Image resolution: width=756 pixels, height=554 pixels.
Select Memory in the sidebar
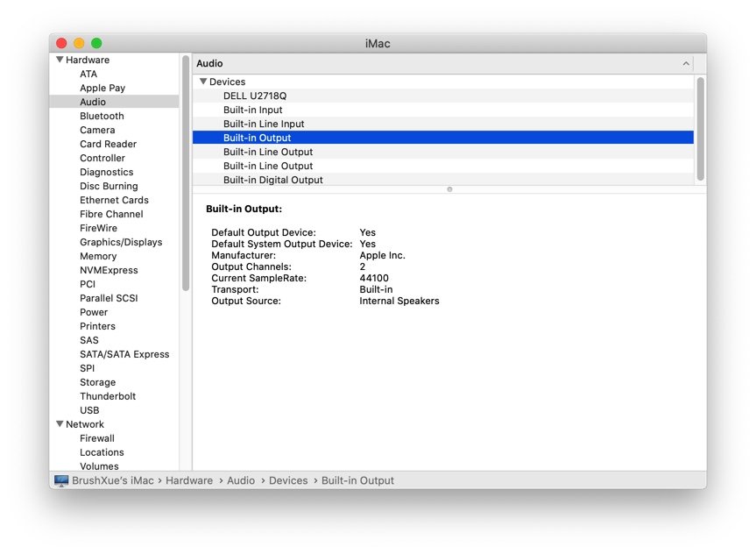(98, 256)
